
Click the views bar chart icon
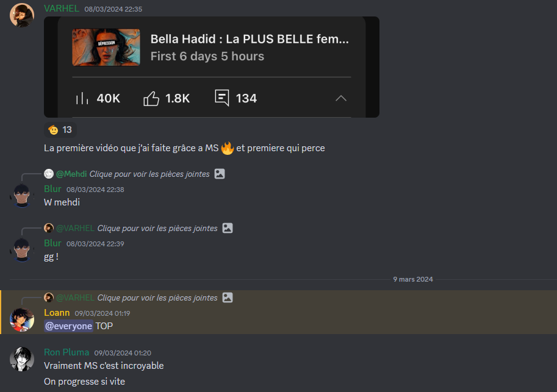tap(82, 98)
